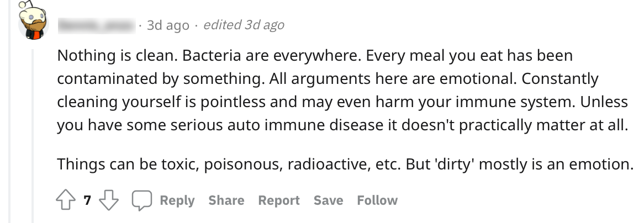Upvote this comment
The image size is (644, 223).
(67, 200)
